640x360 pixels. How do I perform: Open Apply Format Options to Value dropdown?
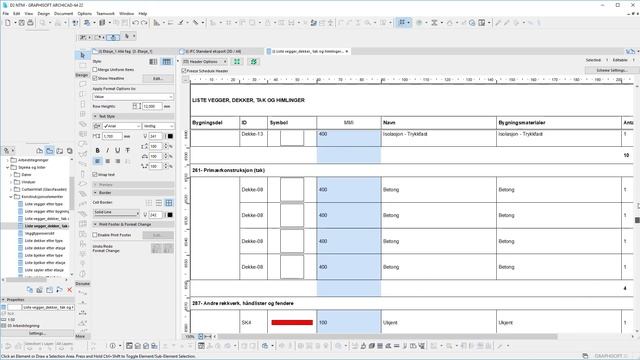tap(133, 97)
